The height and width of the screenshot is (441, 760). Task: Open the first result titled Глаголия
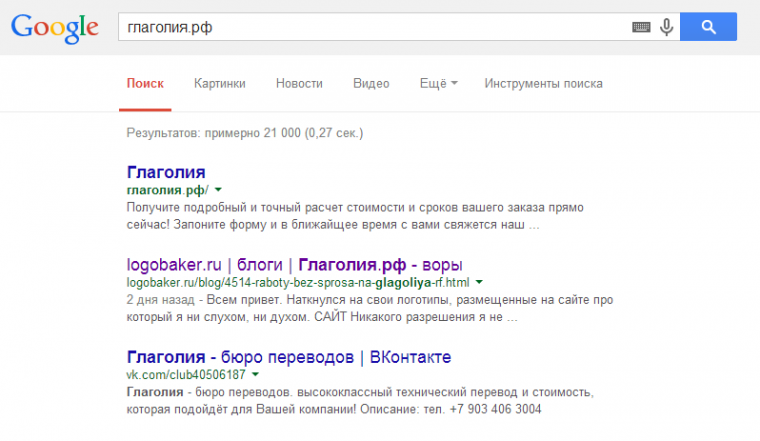click(x=166, y=171)
